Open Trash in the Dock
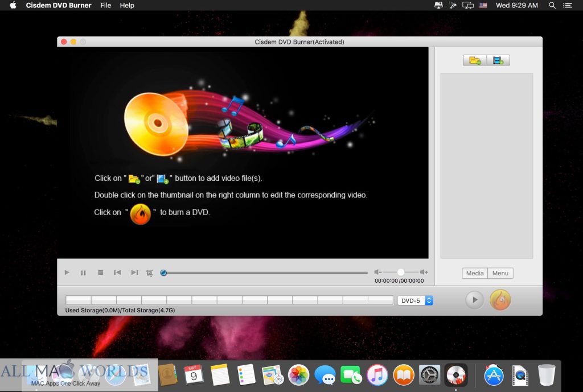The height and width of the screenshot is (392, 583). coord(547,374)
